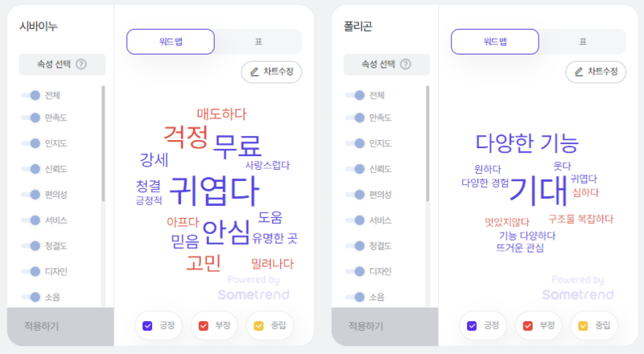Select 워드 맵 tab in 폴리곤 panel
The width and height of the screenshot is (644, 354).
click(x=495, y=41)
